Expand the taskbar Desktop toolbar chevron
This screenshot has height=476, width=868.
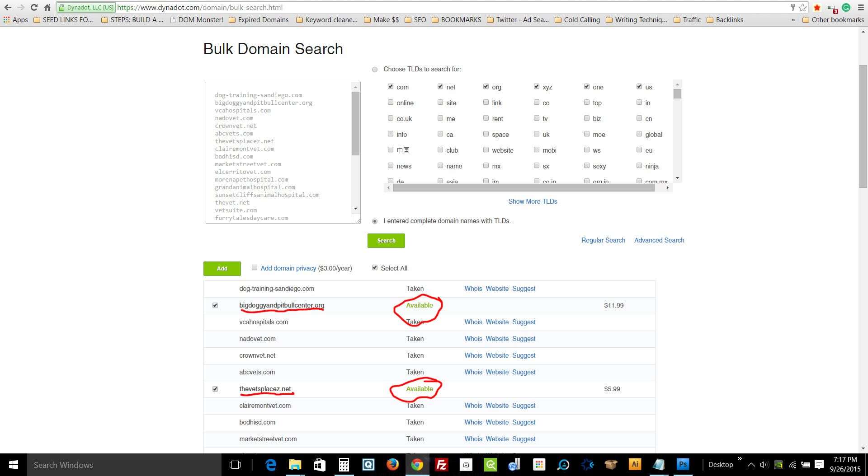tap(740, 459)
